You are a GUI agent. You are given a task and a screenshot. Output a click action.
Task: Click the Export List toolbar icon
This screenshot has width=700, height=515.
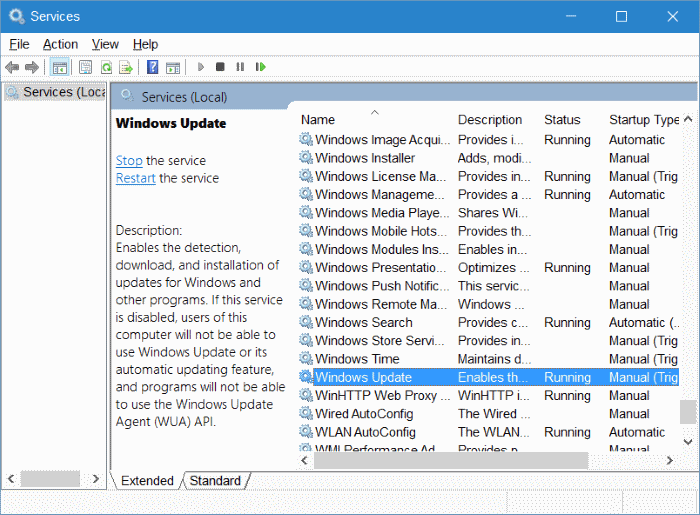pyautogui.click(x=126, y=67)
